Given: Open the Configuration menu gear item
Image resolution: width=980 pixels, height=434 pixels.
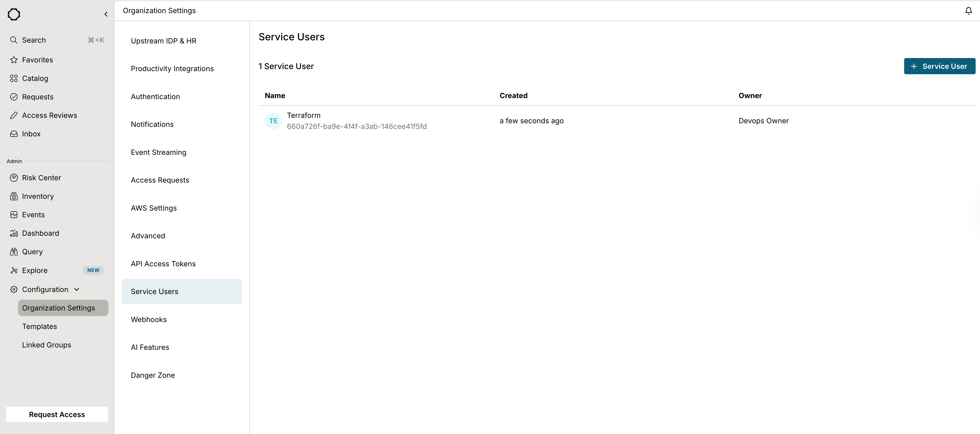Looking at the screenshot, I should [x=14, y=290].
